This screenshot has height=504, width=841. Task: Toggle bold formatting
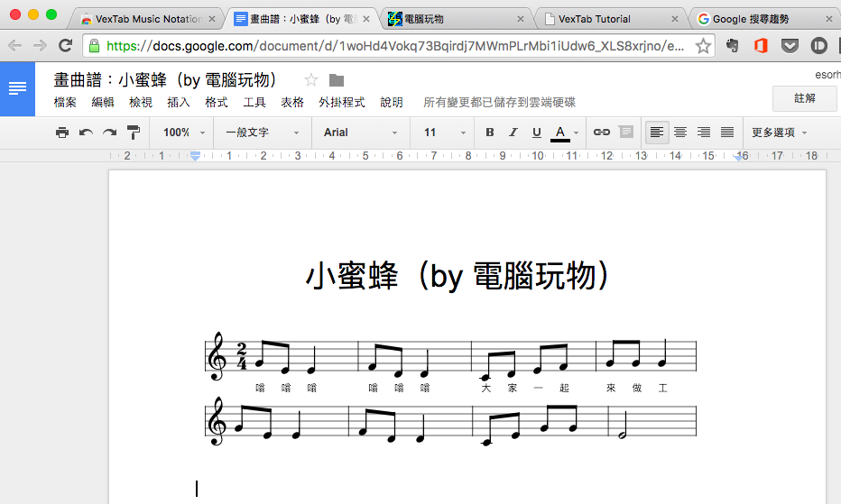point(489,133)
